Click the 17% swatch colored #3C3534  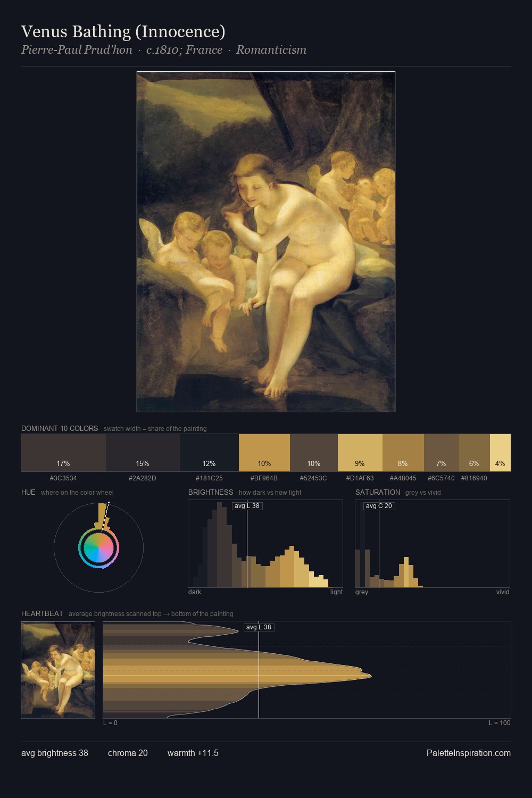63,453
